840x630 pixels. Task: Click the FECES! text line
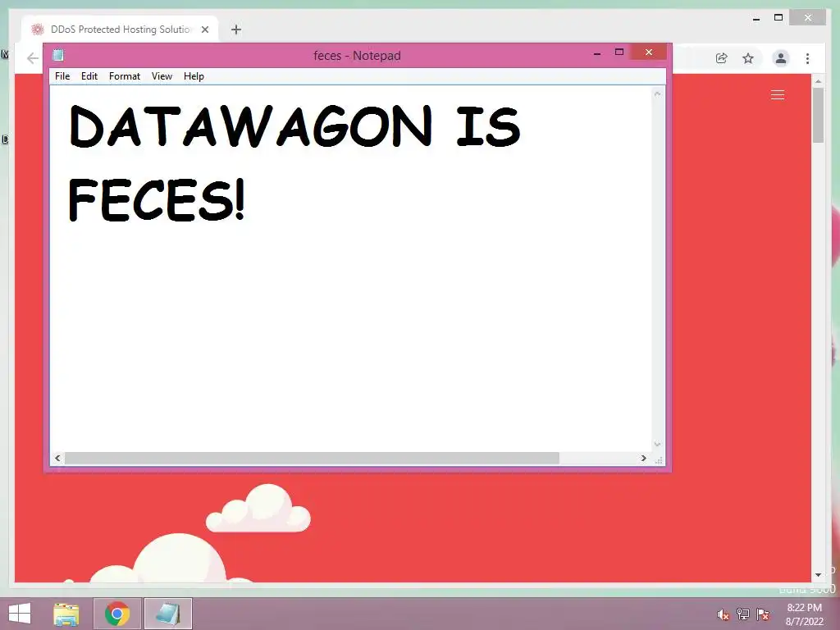(x=157, y=199)
